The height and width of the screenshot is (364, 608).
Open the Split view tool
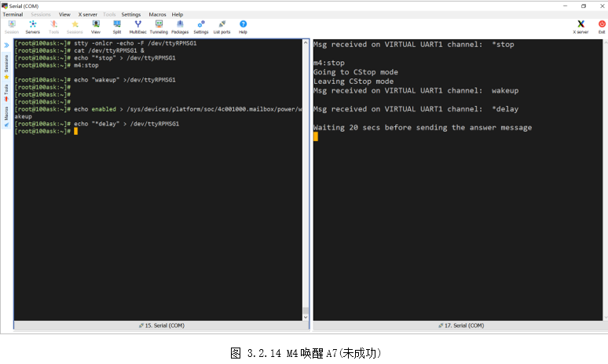pyautogui.click(x=116, y=27)
